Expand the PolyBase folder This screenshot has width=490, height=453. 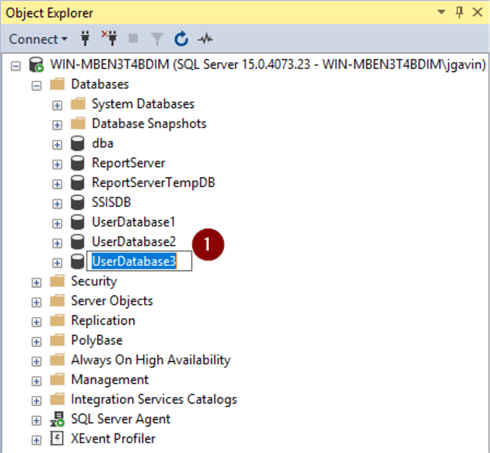pos(36,342)
